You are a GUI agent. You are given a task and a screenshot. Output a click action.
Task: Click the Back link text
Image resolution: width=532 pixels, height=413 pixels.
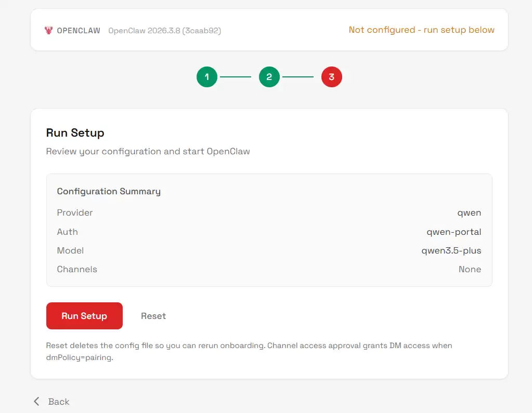[59, 402]
